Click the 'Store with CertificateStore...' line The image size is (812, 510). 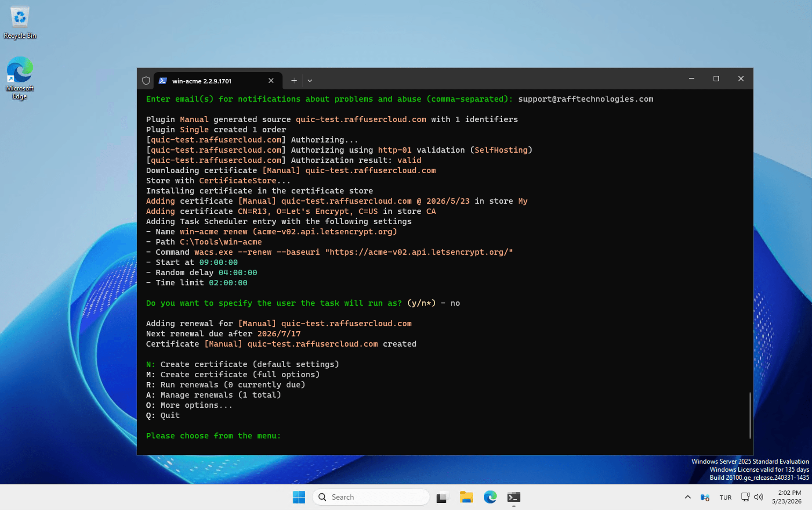click(218, 181)
